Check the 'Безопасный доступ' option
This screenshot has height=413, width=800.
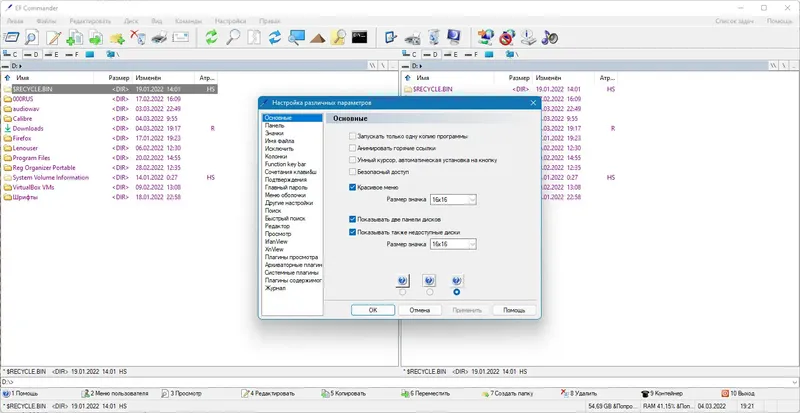pos(352,172)
